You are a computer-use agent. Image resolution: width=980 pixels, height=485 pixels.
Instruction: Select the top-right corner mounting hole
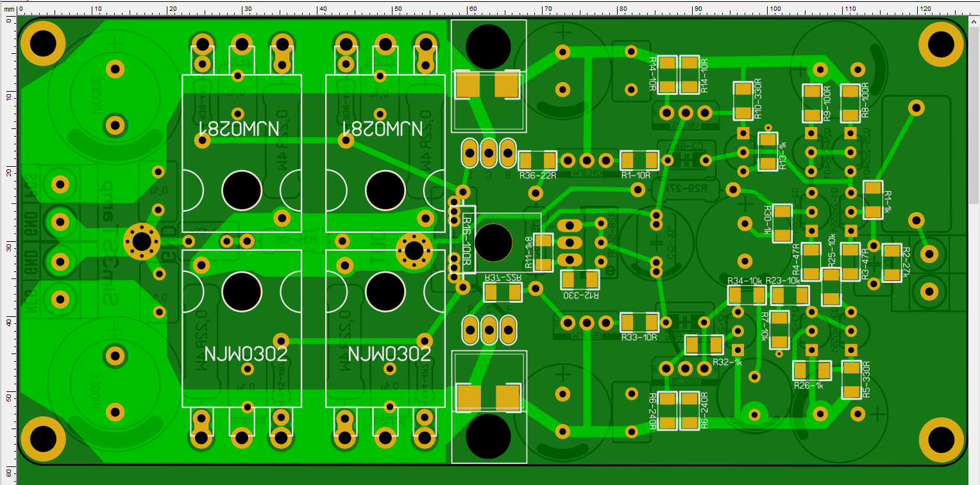coord(941,43)
